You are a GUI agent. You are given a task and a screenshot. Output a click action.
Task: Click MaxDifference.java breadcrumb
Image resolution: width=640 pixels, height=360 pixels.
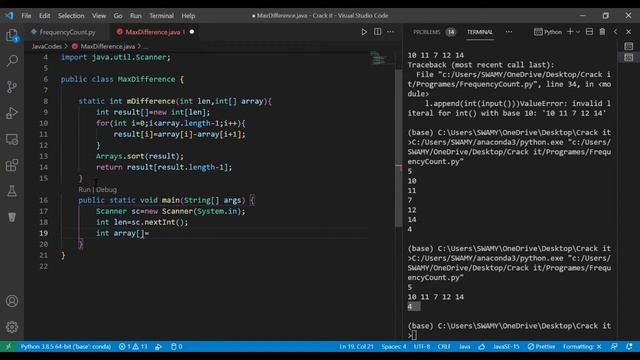click(108, 47)
